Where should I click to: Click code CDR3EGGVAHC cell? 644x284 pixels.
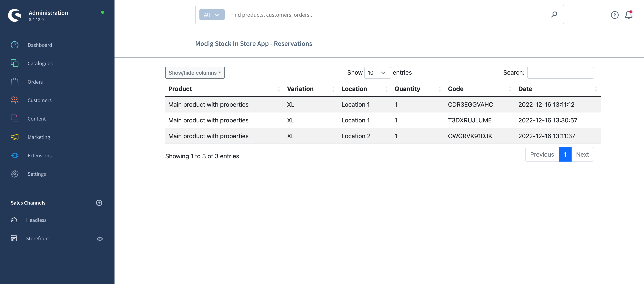point(470,105)
